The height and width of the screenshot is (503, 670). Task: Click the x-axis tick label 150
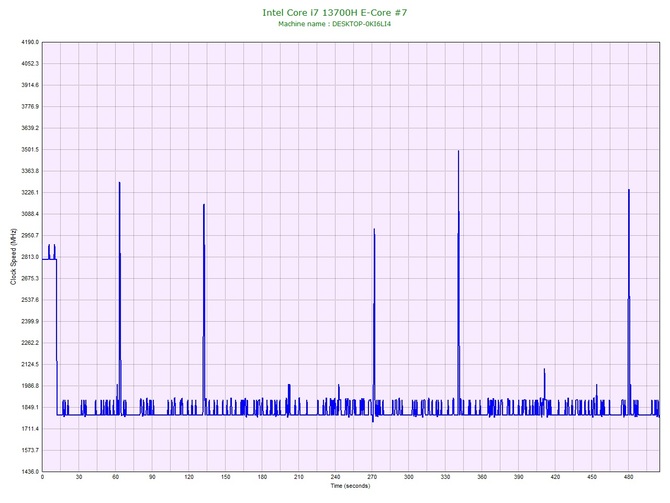(226, 477)
